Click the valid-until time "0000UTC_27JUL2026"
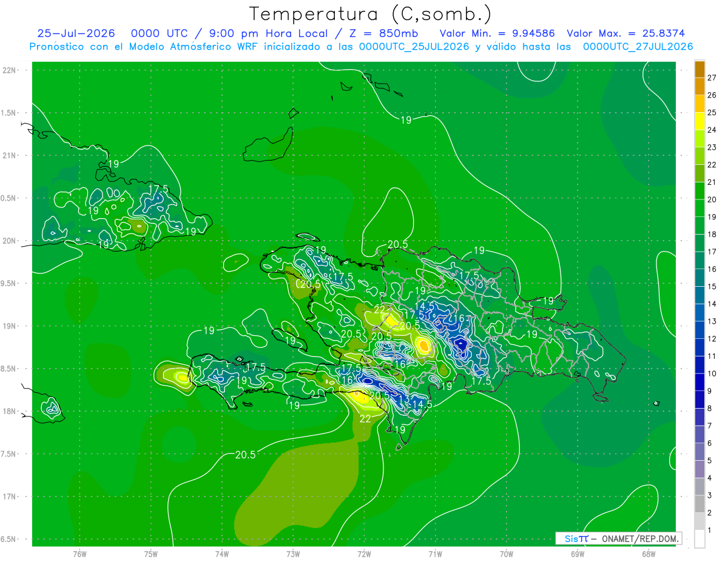This screenshot has width=728, height=562. tap(638, 47)
